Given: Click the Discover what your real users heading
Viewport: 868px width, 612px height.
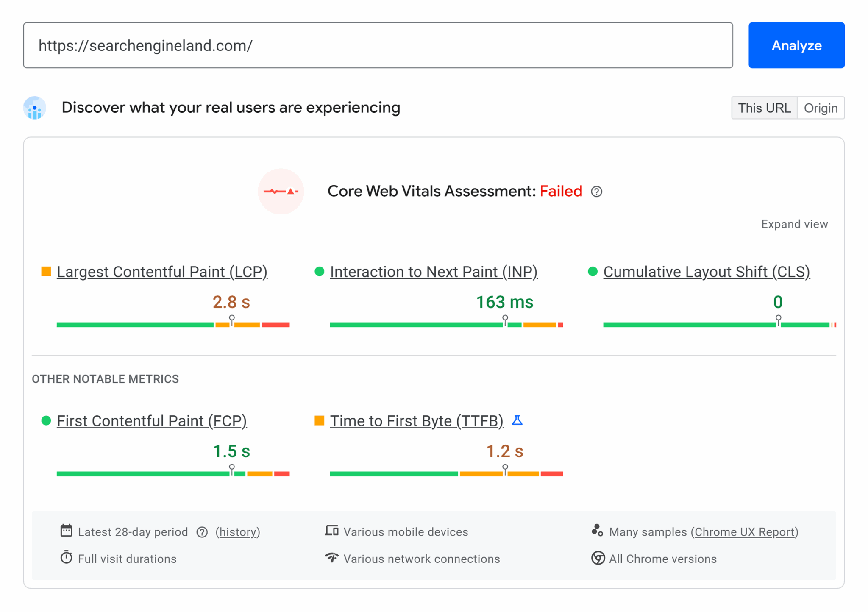Looking at the screenshot, I should tap(231, 108).
